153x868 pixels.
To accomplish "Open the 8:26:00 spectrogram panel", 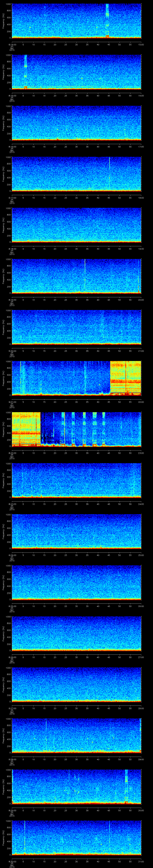I will (x=76, y=633).
